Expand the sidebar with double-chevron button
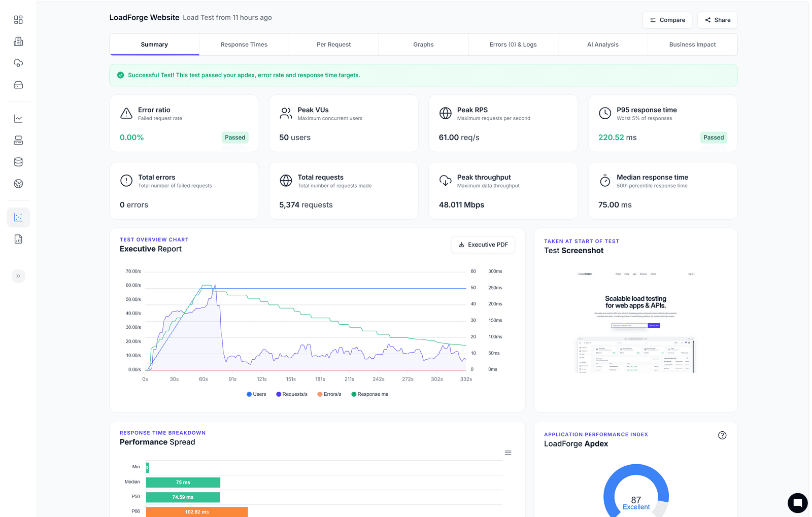Screen dimensions: 812x517 [18, 276]
